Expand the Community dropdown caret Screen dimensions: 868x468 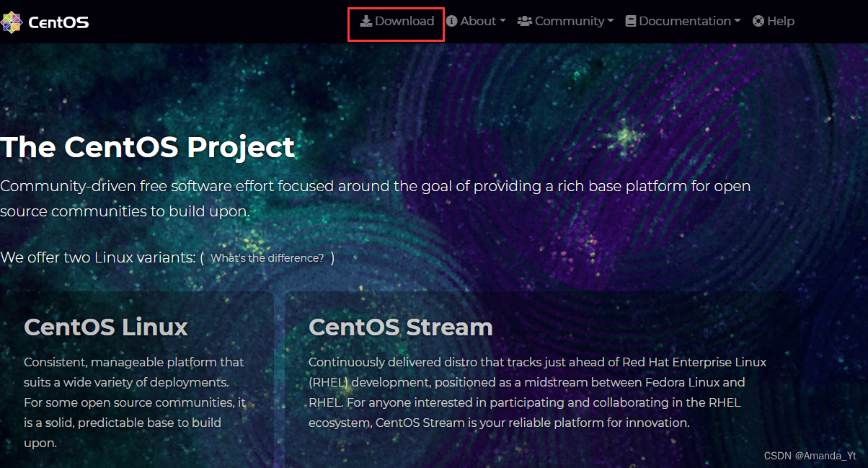(x=611, y=22)
